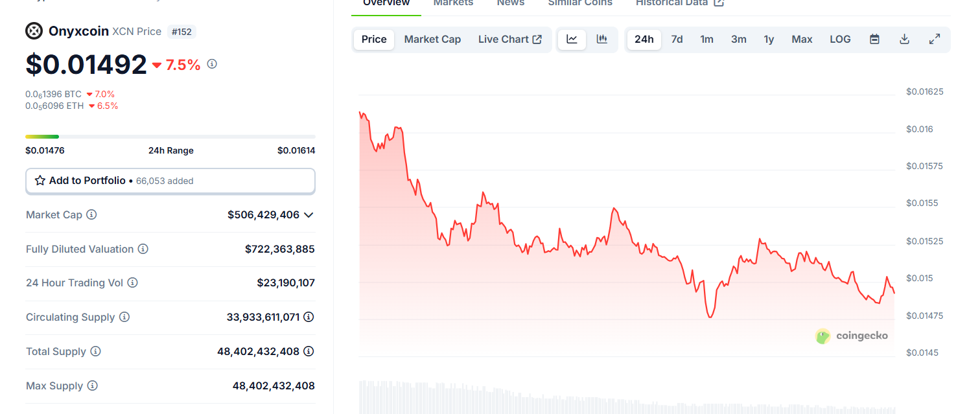Screen dimensions: 980x414
Task: Open Live Chart external link
Action: [510, 40]
